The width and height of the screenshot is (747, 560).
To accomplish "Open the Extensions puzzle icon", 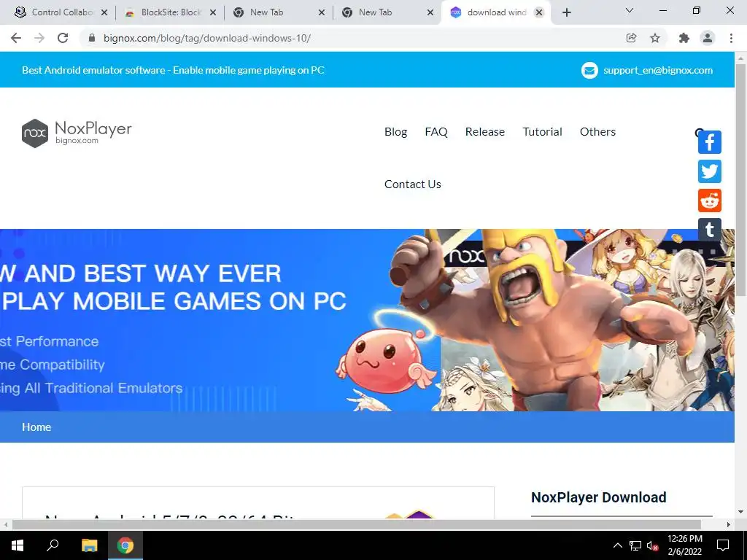I will coord(684,38).
